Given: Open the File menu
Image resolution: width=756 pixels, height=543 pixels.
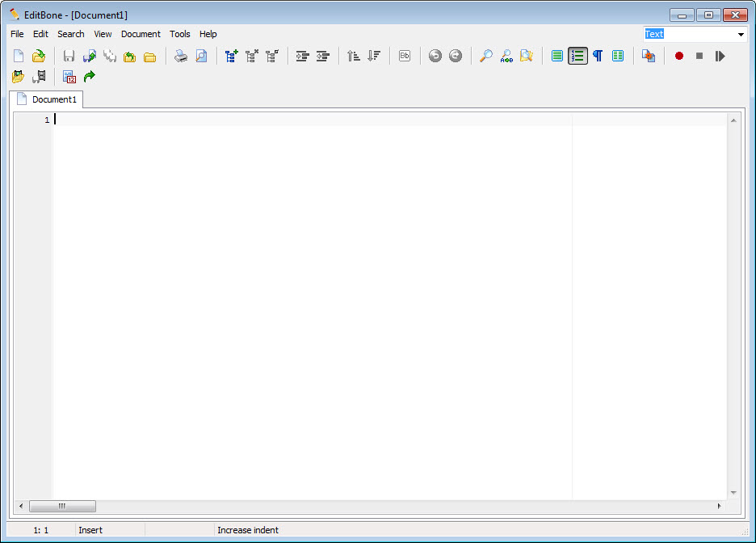Looking at the screenshot, I should (17, 34).
